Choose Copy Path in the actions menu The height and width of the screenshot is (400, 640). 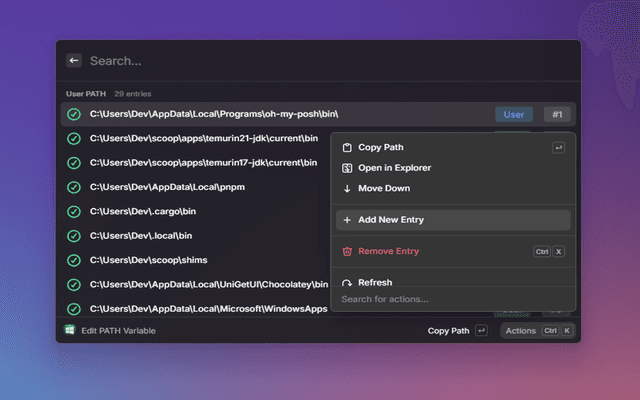(381, 148)
